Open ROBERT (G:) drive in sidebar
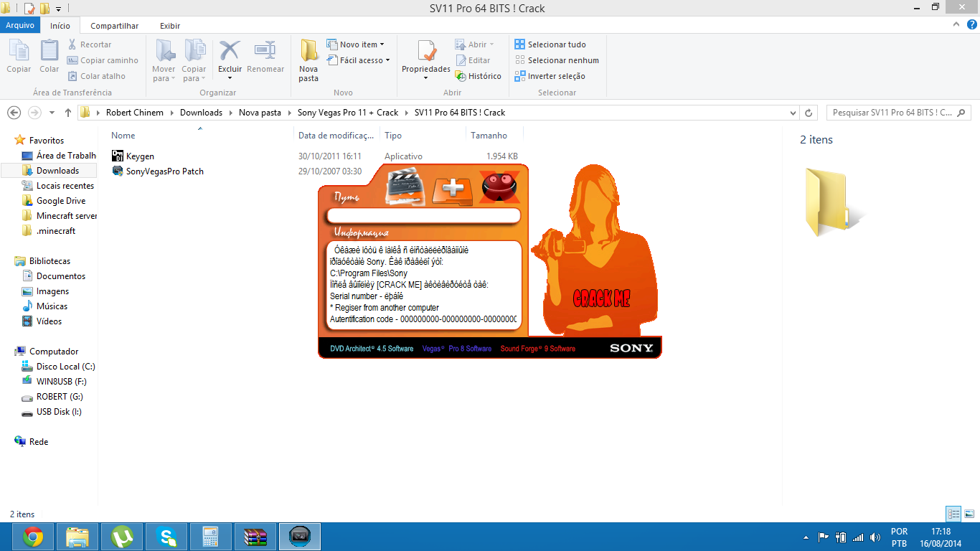Image resolution: width=980 pixels, height=551 pixels. 52,397
